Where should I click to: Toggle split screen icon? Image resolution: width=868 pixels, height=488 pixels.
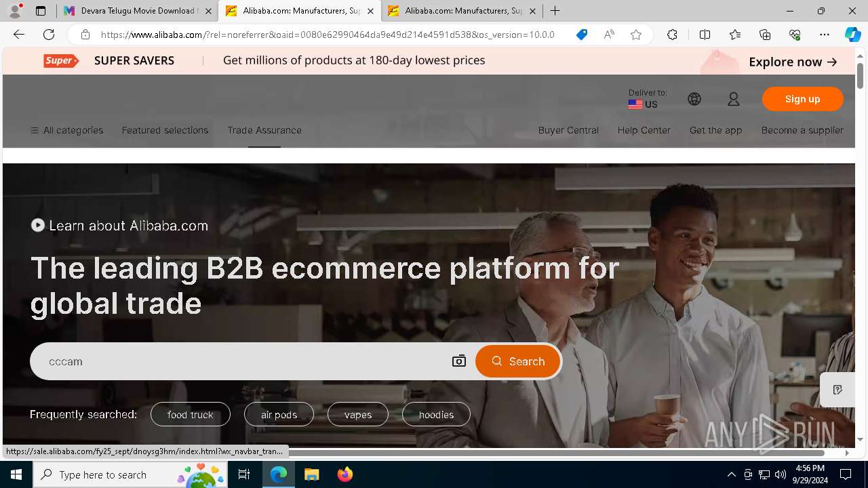pyautogui.click(x=705, y=35)
